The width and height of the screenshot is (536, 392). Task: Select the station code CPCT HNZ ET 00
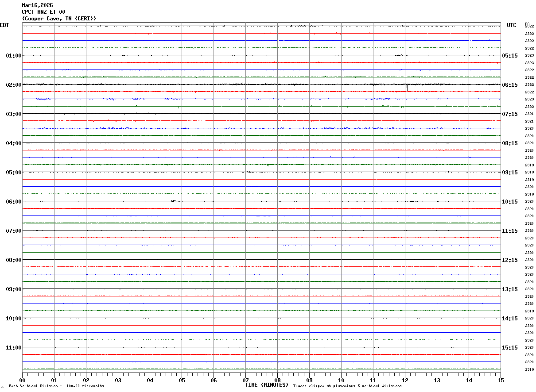pos(43,12)
